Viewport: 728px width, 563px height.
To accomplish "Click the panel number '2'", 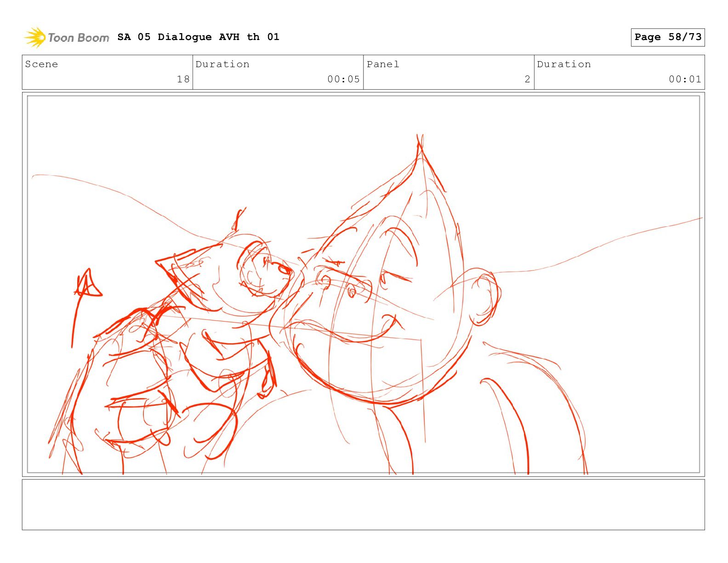I will pyautogui.click(x=528, y=79).
